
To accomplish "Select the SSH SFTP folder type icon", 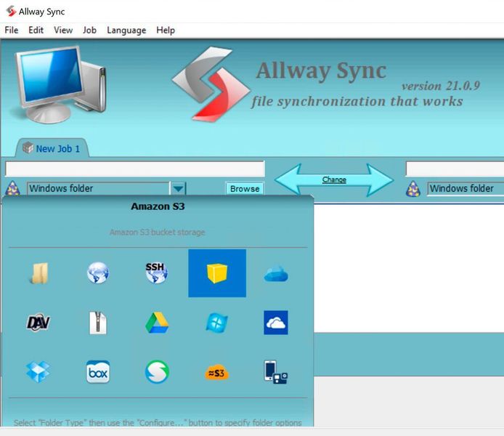I will [157, 273].
